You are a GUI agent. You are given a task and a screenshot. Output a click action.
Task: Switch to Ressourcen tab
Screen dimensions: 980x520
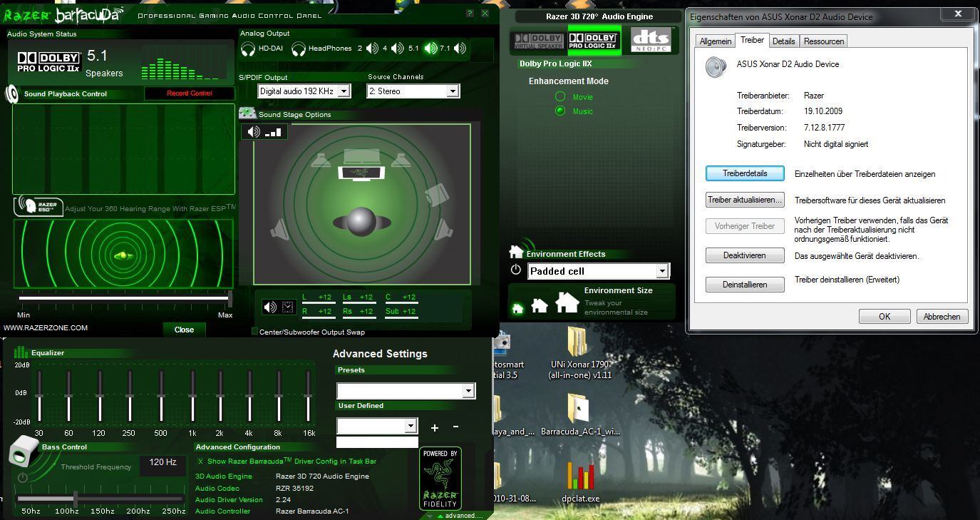(x=824, y=41)
